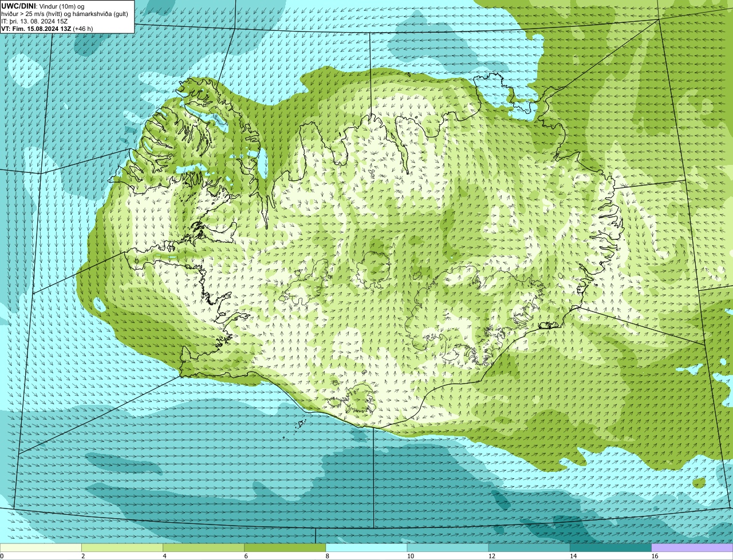Click the legend scale label "0"
The height and width of the screenshot is (560, 733).
(x=2, y=556)
